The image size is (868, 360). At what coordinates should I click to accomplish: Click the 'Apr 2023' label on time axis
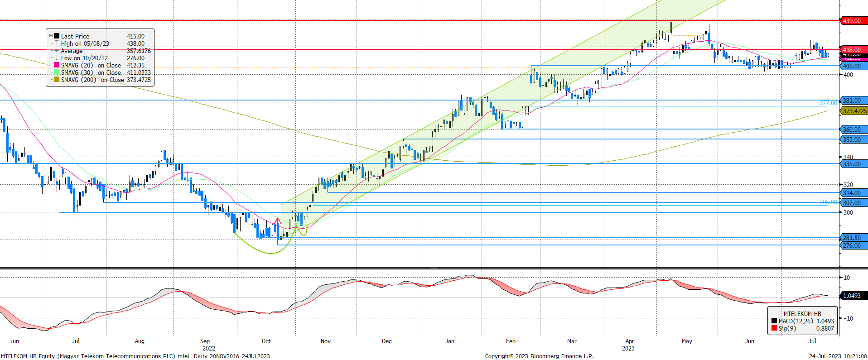(629, 345)
